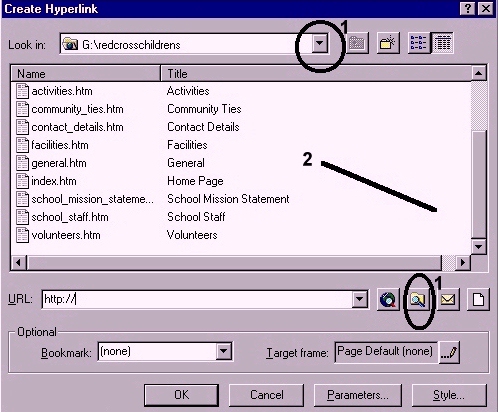Click the Create New Folder icon
Viewport: 498px width, 412px height.
pyautogui.click(x=388, y=43)
